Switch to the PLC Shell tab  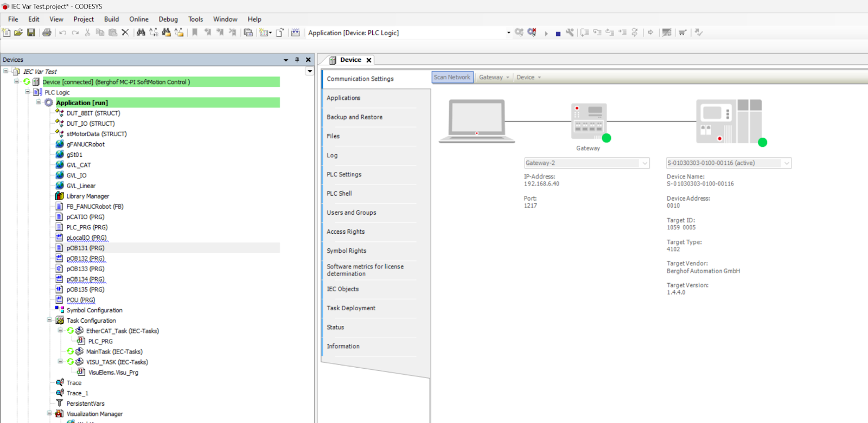coord(339,194)
